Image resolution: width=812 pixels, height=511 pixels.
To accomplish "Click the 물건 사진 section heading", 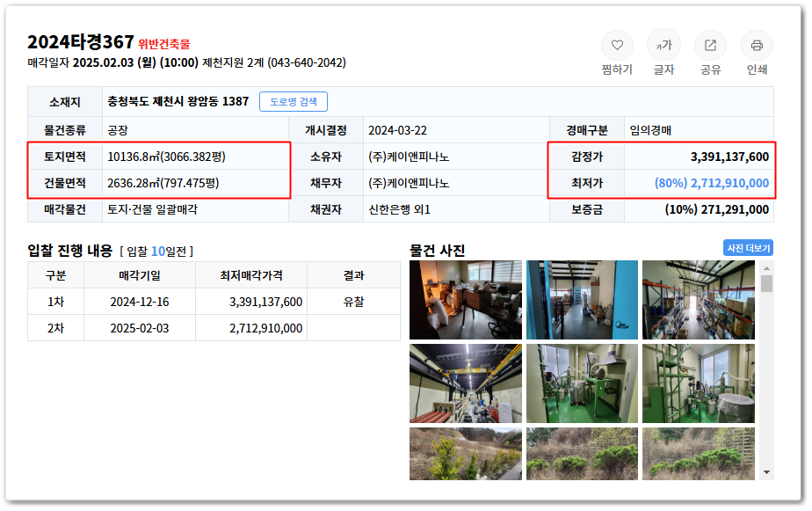I will 437,251.
